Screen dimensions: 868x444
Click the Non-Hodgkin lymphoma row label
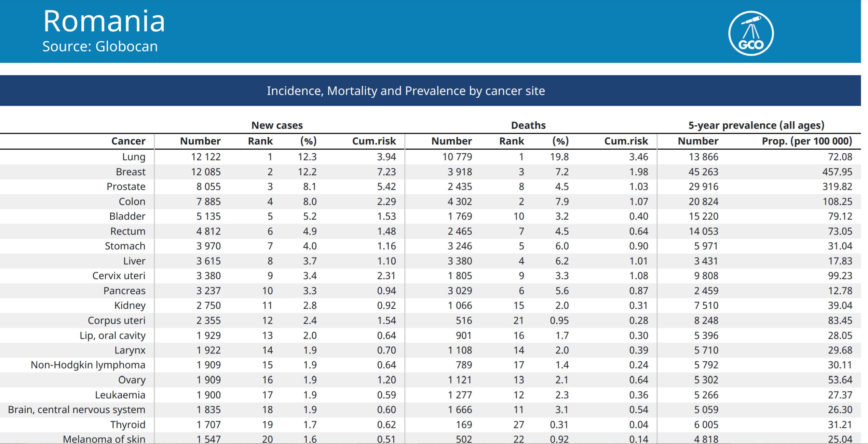pos(88,365)
